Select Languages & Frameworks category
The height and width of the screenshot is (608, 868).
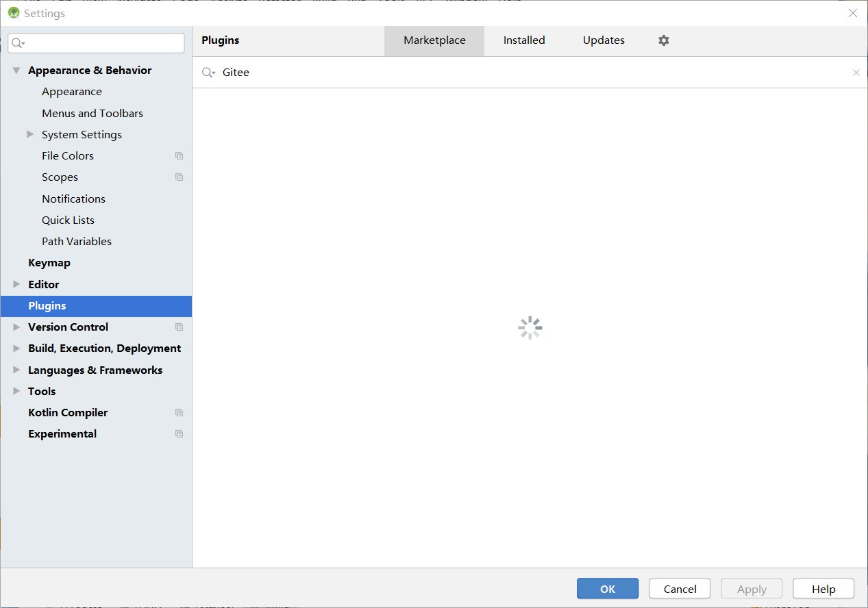coord(95,370)
